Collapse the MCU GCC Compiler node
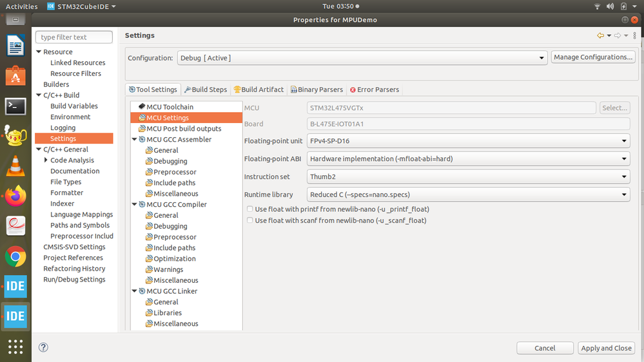Image resolution: width=644 pixels, height=362 pixels. [134, 204]
